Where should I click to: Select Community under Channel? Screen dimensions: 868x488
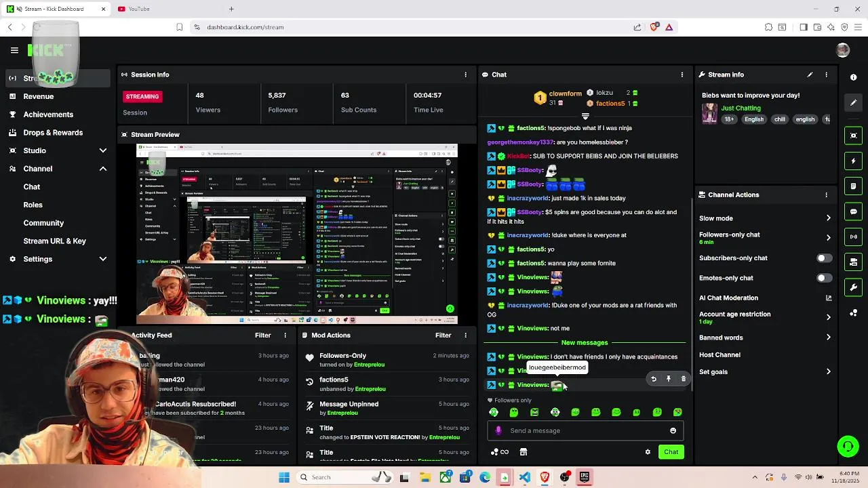(x=43, y=223)
